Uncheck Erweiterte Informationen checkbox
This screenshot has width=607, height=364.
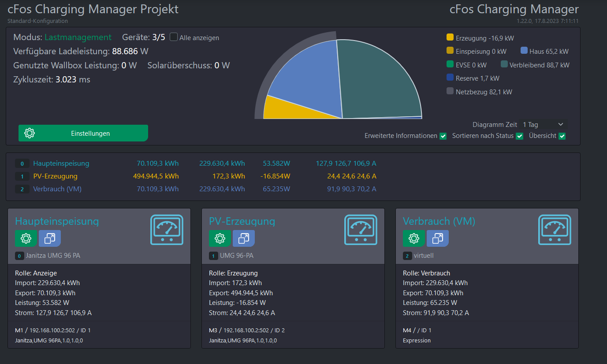point(443,136)
